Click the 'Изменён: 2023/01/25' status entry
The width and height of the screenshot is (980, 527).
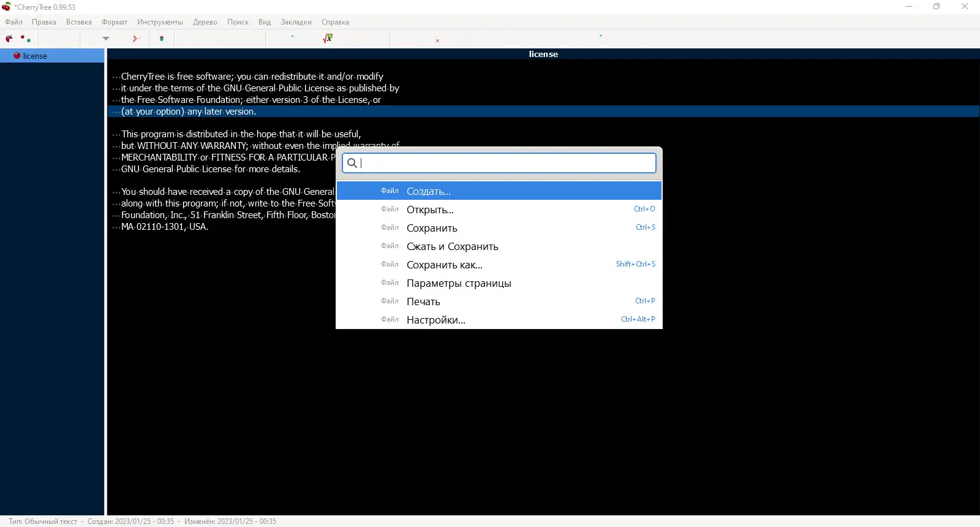[x=230, y=521]
